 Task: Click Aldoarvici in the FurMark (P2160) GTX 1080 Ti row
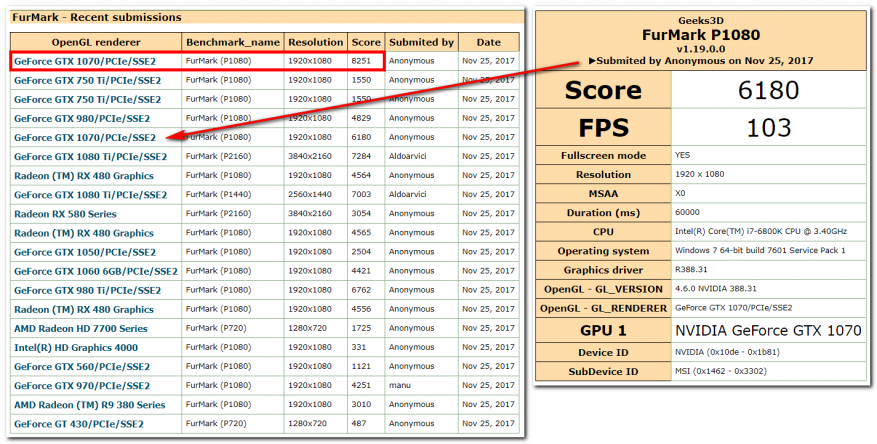click(x=408, y=156)
